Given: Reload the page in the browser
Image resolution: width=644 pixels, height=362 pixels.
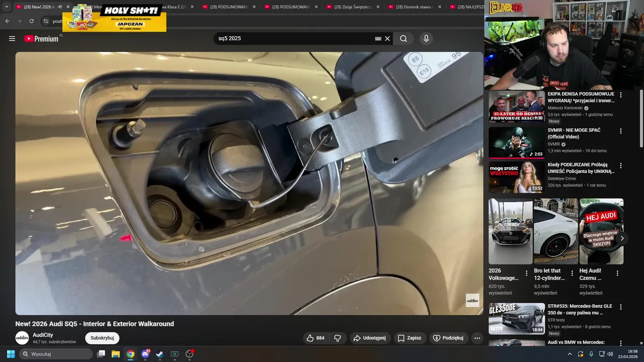Looking at the screenshot, I should point(31,21).
